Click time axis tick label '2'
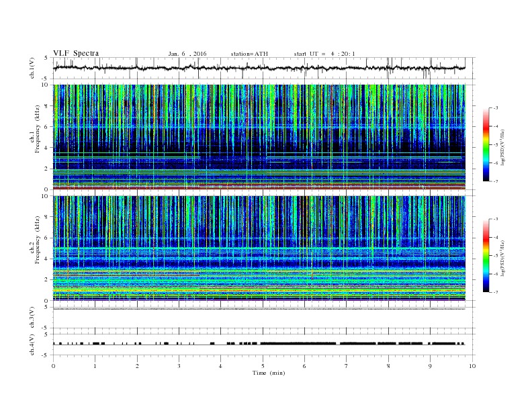Viewport: 532px width, 411px height. point(137,366)
